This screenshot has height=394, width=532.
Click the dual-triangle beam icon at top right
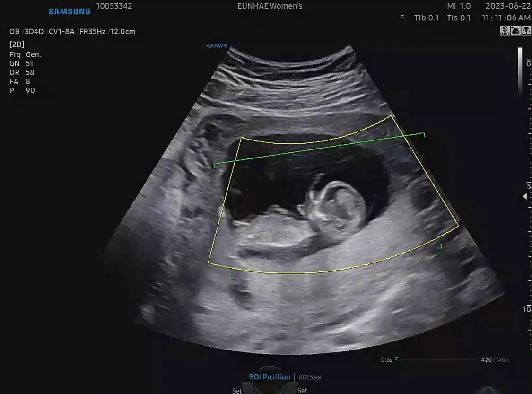526,31
